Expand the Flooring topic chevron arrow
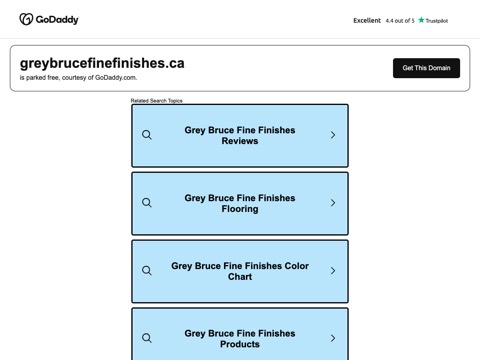Screen dimensions: 480x360 [x=333, y=203]
